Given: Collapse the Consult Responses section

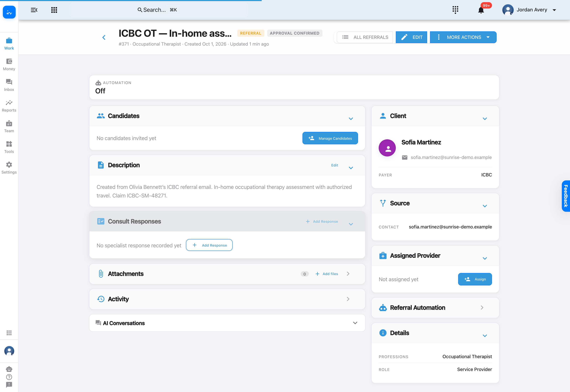Looking at the screenshot, I should tap(351, 224).
